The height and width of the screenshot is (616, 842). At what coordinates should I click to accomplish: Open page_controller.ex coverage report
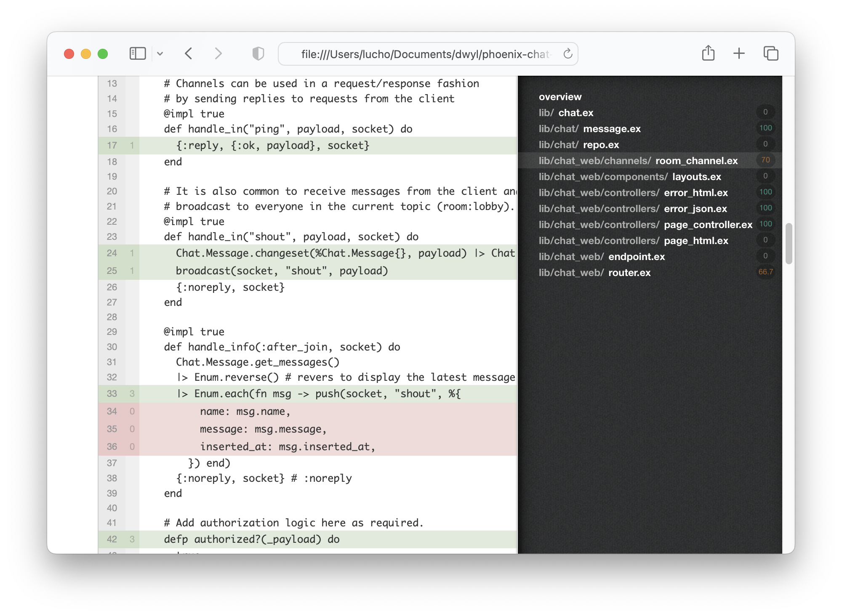[x=708, y=225]
